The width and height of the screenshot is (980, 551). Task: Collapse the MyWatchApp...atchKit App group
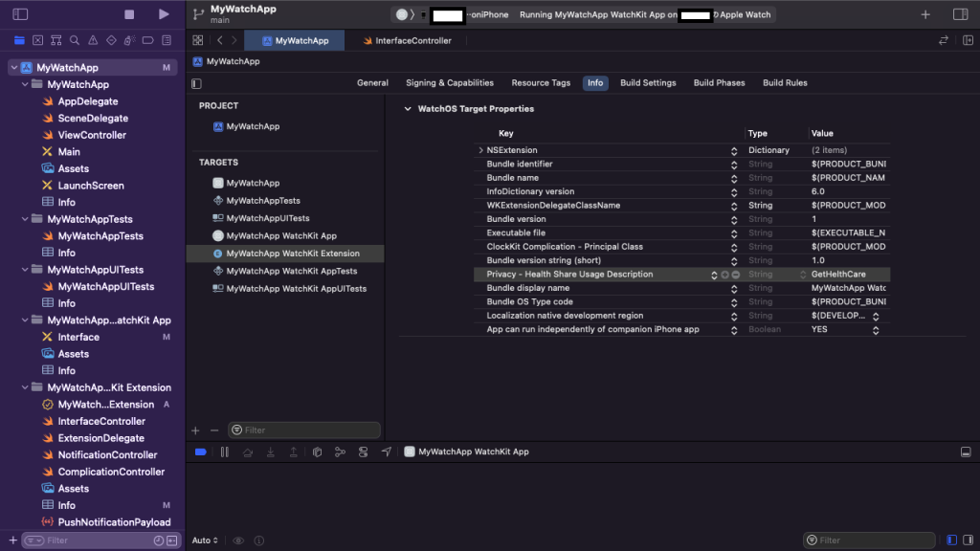click(25, 320)
